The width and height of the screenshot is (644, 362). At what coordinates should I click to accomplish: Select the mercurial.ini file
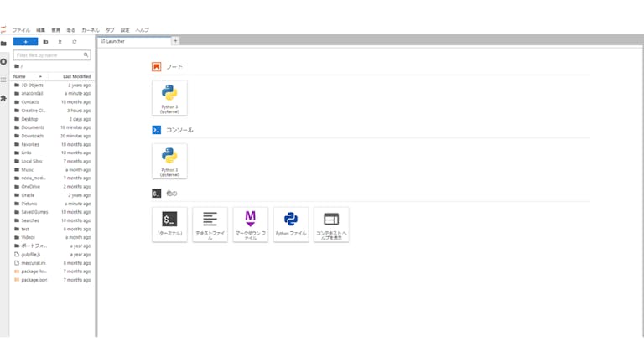click(x=52, y=263)
